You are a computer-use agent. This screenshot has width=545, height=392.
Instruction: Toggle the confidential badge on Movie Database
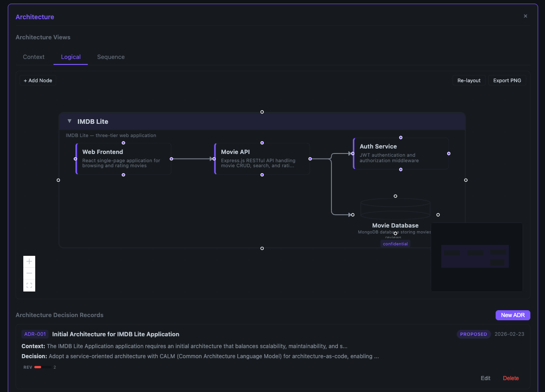395,244
